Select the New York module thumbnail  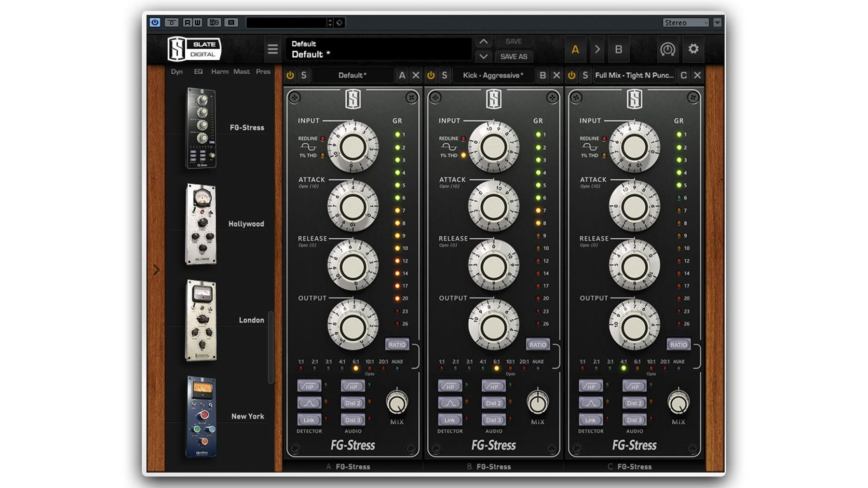point(201,417)
